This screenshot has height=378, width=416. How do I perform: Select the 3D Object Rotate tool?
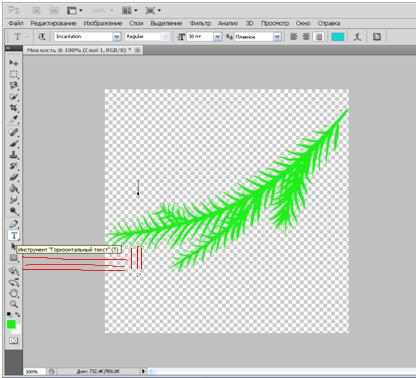14,271
